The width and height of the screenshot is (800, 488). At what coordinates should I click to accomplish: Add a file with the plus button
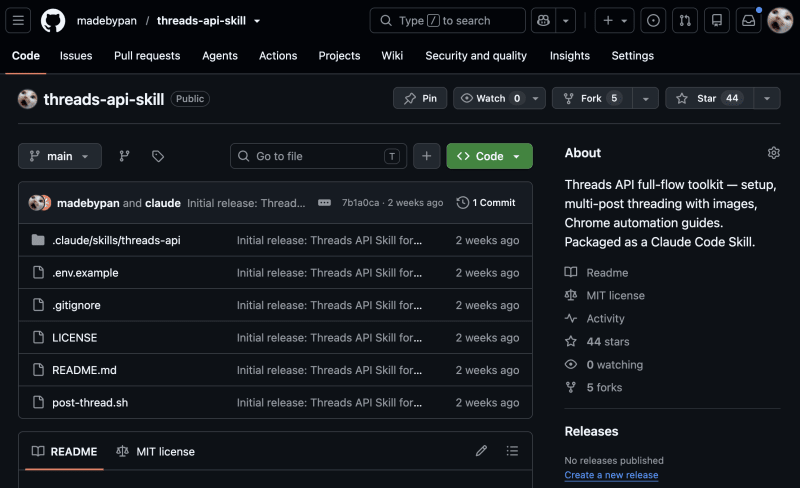pyautogui.click(x=427, y=156)
